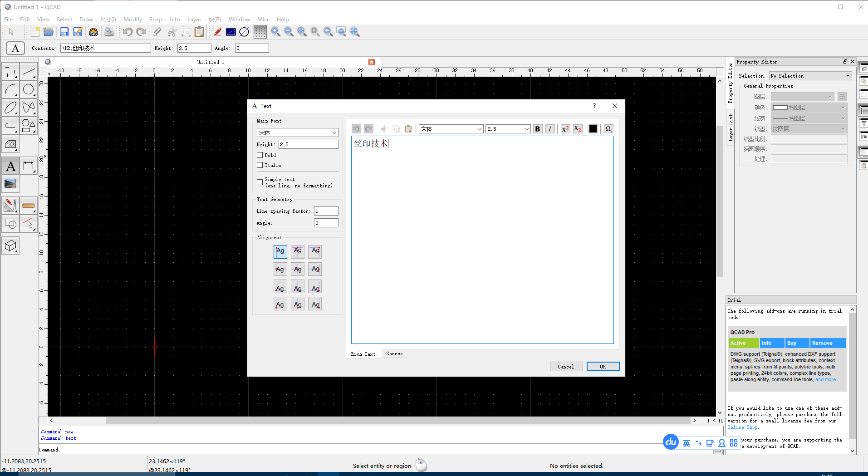868x476 pixels.
Task: Click the Paste icon inside the Text dialog
Action: click(408, 128)
